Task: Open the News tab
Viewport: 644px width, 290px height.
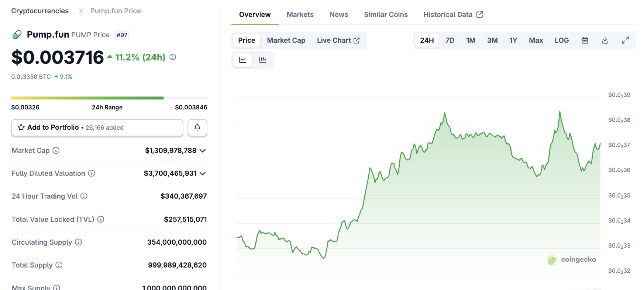Action: 339,15
